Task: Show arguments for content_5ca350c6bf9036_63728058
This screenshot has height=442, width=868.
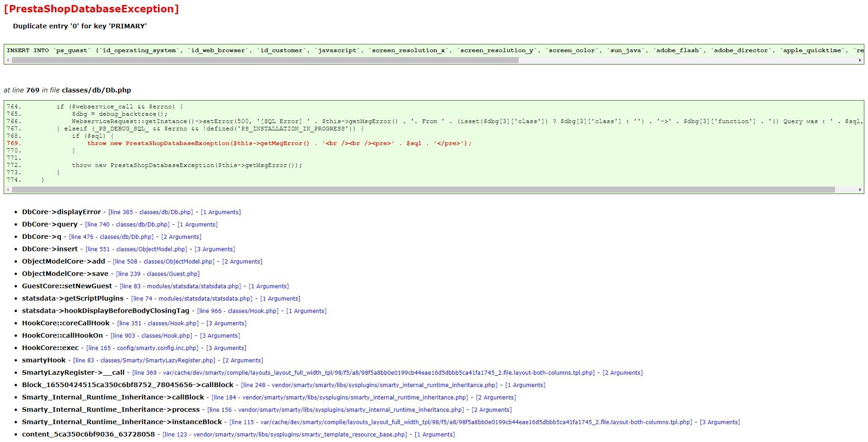Action: [x=434, y=435]
